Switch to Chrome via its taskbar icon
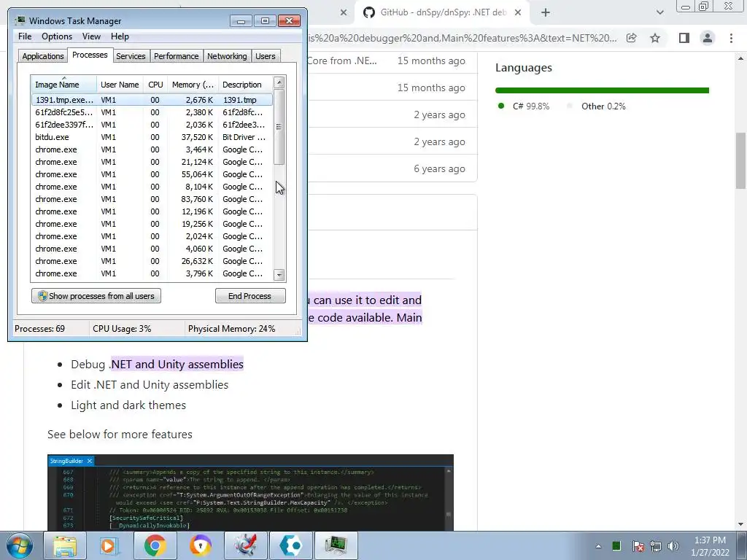 point(155,545)
